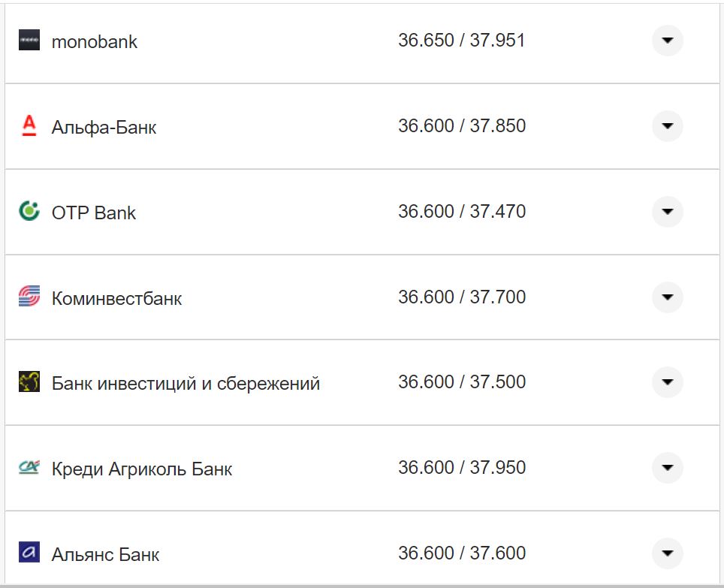Expand the Альфа-Банк rate details
The height and width of the screenshot is (588, 724).
[667, 126]
